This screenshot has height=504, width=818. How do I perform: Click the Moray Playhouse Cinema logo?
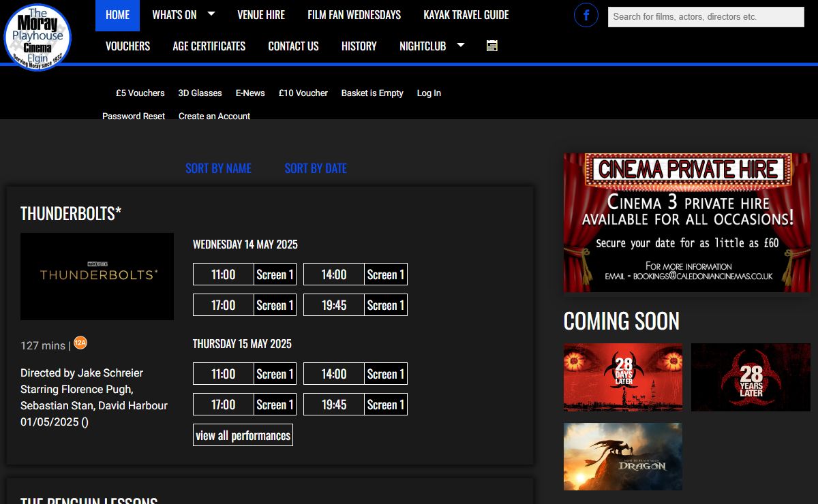[x=37, y=36]
